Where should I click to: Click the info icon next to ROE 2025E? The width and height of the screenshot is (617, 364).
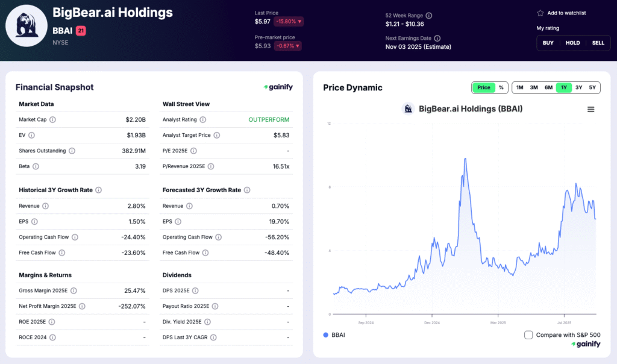[x=52, y=322]
